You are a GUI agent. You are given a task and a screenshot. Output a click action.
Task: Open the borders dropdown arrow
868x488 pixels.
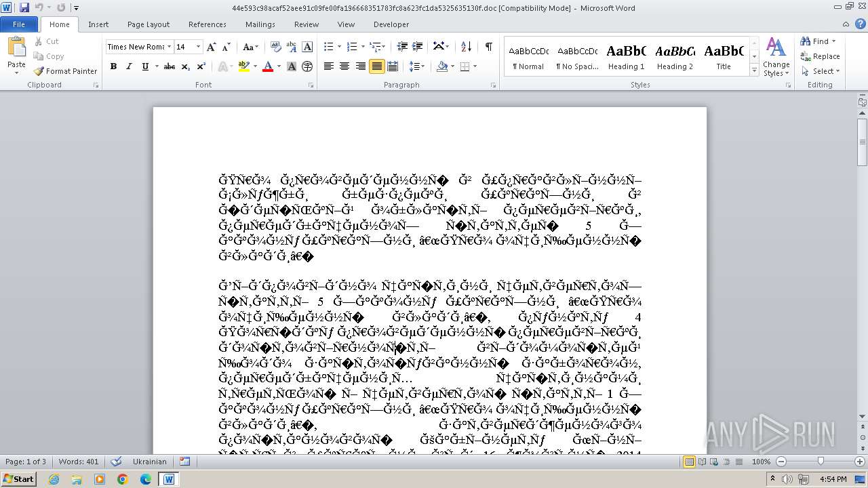pyautogui.click(x=475, y=66)
